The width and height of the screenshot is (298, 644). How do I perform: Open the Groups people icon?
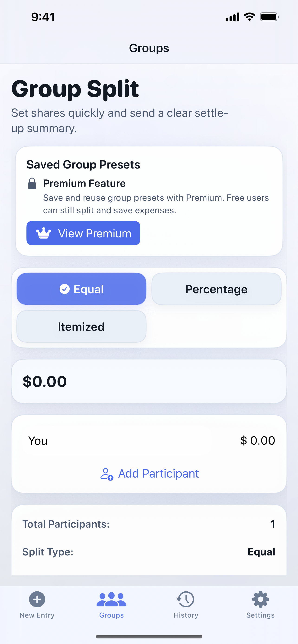pyautogui.click(x=111, y=599)
